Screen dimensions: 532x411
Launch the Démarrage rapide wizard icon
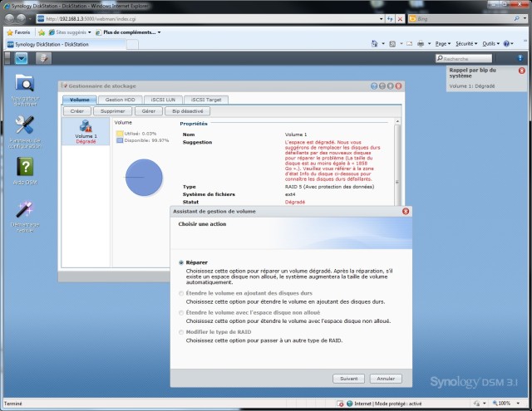24,216
